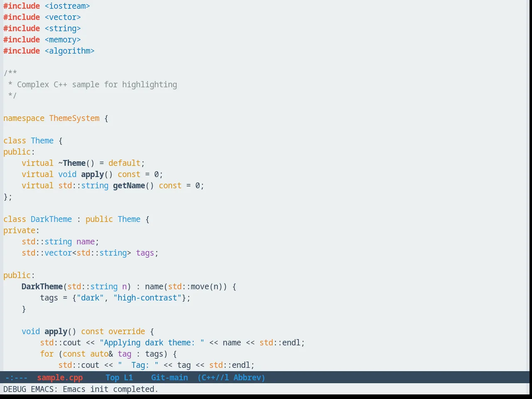Viewport: 532px width, 399px height.
Task: Click string literal "dark"
Action: (90, 298)
